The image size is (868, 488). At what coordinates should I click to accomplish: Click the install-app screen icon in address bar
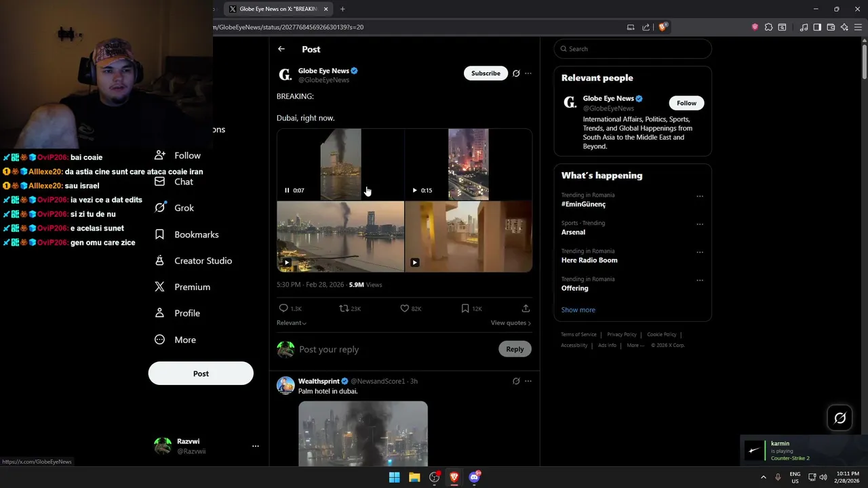(631, 27)
